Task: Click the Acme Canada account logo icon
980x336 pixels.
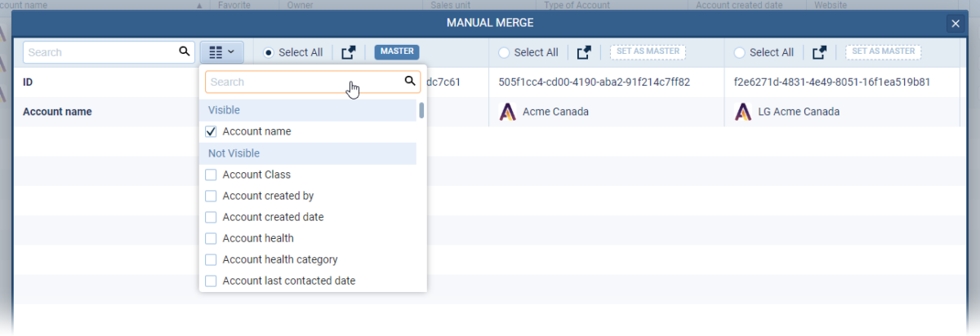Action: tap(507, 112)
